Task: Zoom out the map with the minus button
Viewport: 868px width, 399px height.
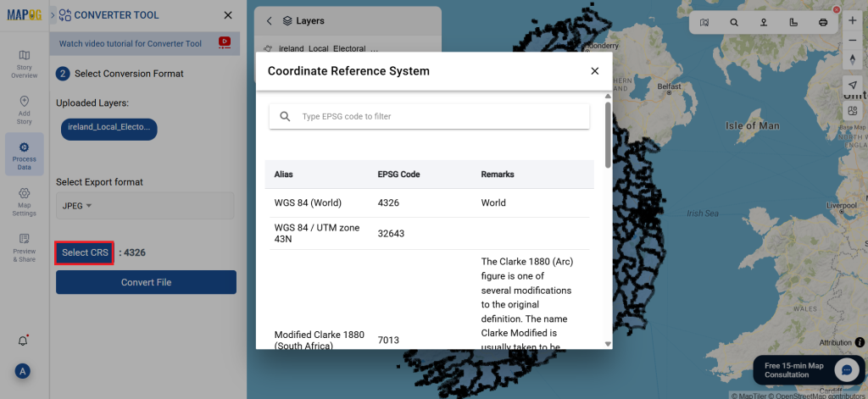Action: click(853, 40)
